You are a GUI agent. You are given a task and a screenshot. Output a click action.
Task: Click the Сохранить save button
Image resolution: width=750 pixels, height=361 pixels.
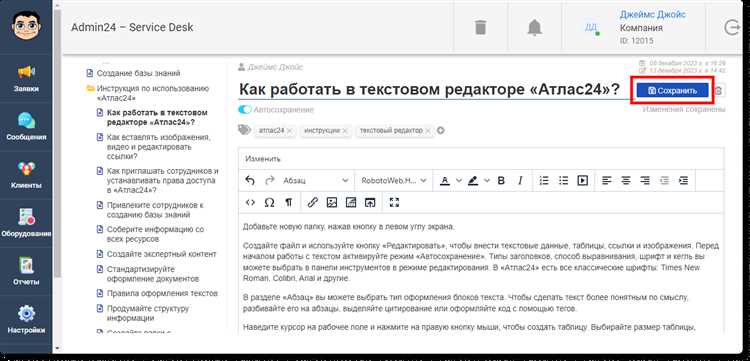[672, 90]
